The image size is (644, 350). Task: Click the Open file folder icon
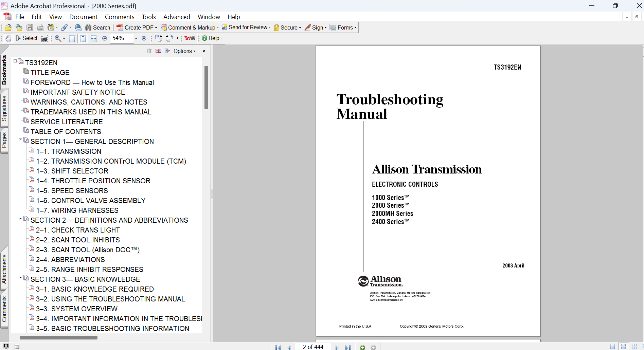tap(8, 27)
